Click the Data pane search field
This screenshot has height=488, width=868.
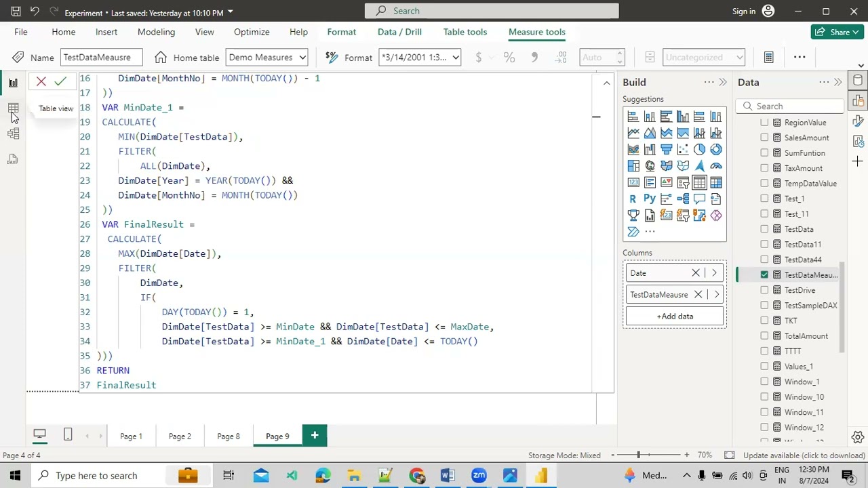pos(791,106)
